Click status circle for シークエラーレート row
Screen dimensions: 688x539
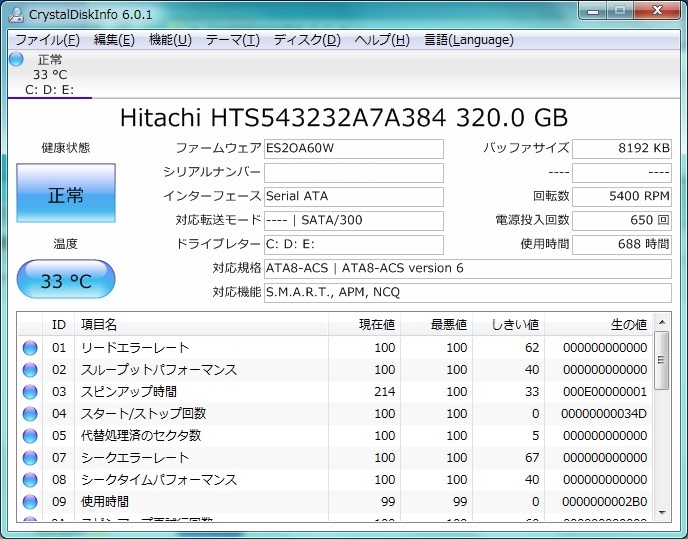30,458
